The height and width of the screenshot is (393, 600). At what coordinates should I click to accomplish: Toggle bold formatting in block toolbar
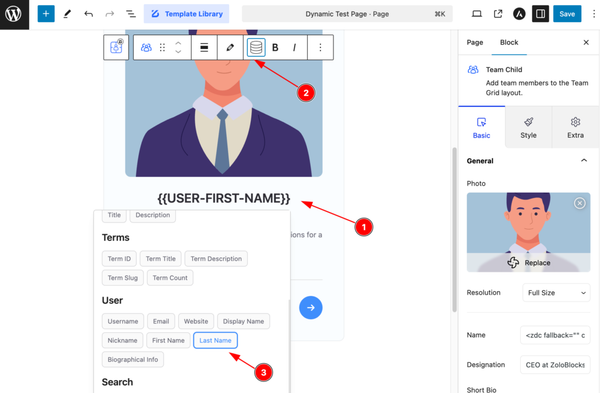coord(275,47)
